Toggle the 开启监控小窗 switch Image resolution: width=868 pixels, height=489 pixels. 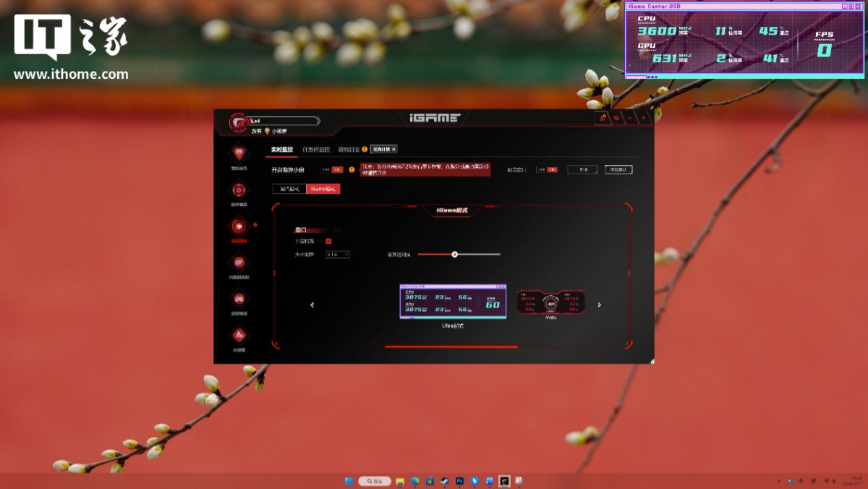(x=332, y=170)
